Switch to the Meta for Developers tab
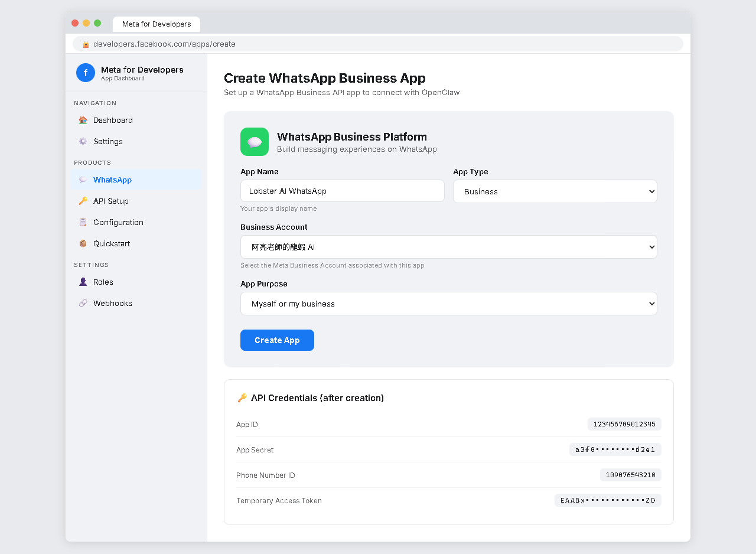The height and width of the screenshot is (554, 756). pyautogui.click(x=157, y=24)
